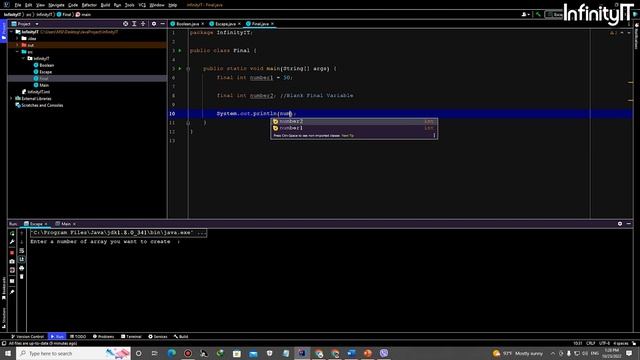This screenshot has height=360, width=640.
Task: Click CRLF line separator in status bar
Action: 591,343
